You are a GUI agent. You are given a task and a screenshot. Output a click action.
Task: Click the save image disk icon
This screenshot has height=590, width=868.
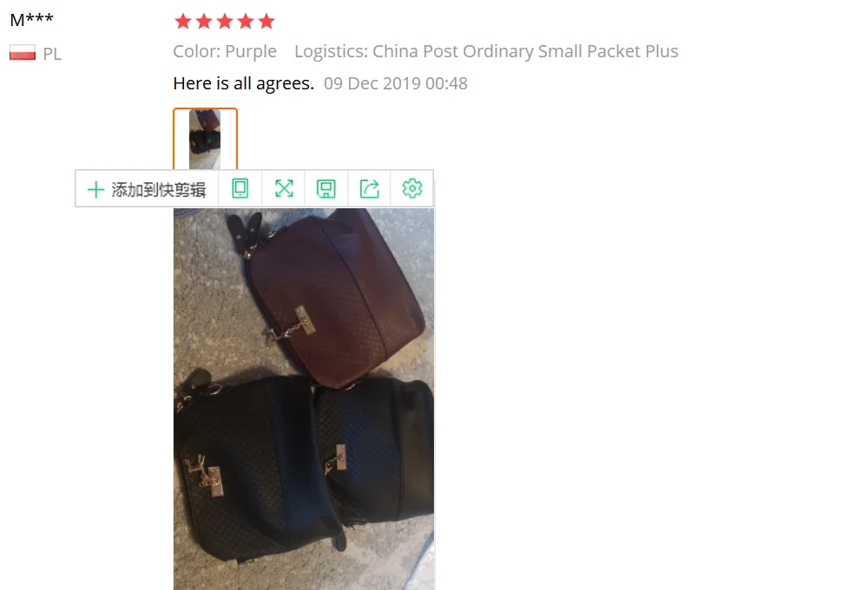pos(326,189)
